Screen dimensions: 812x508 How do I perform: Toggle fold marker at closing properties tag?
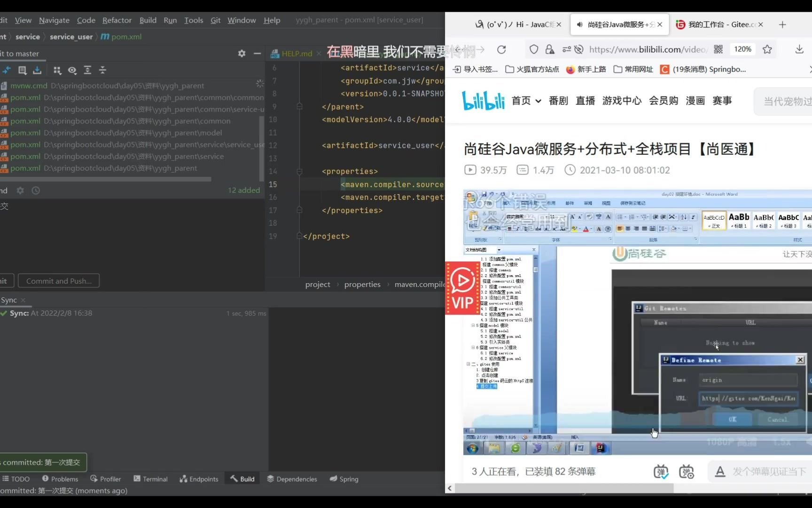coord(299,210)
